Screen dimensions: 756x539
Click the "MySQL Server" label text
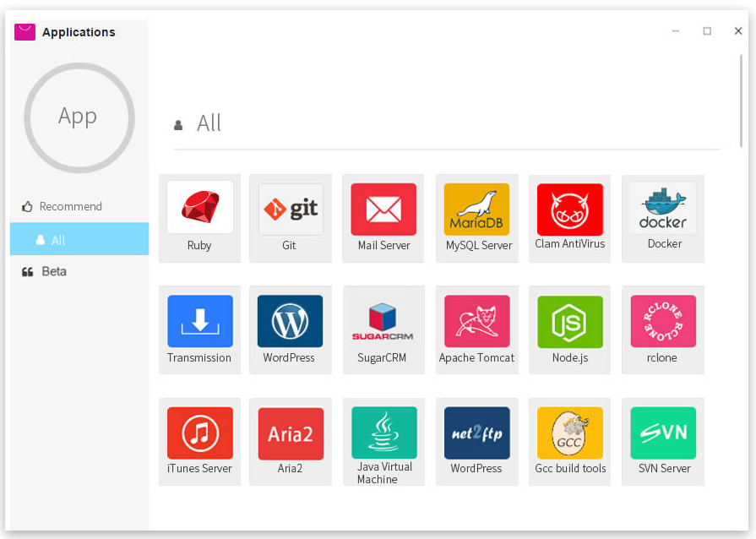(x=479, y=245)
